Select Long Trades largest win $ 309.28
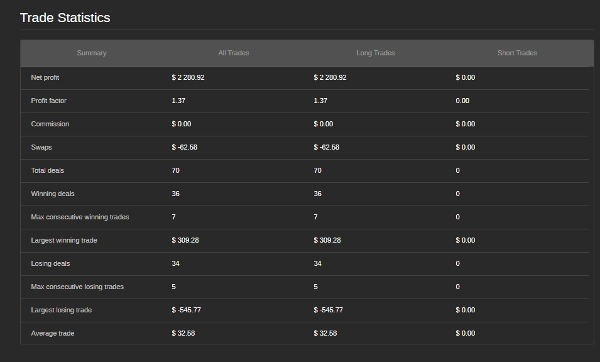600x362 pixels. [327, 240]
